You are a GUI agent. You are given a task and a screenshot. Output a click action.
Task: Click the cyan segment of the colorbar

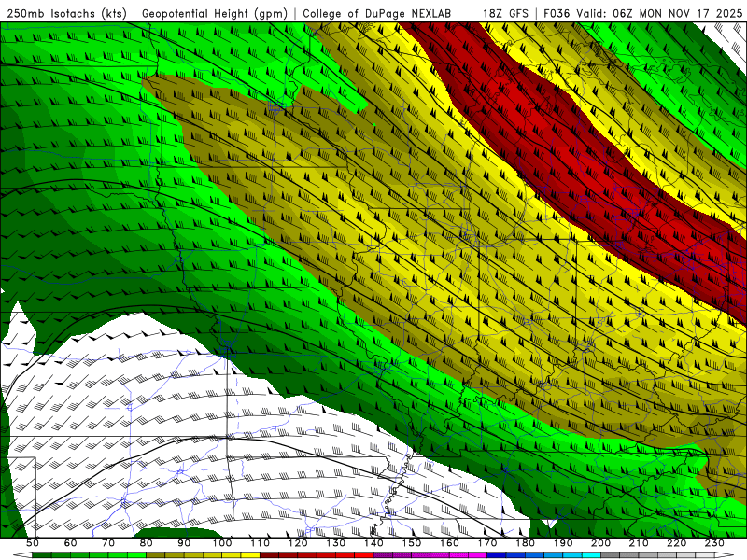point(591,554)
